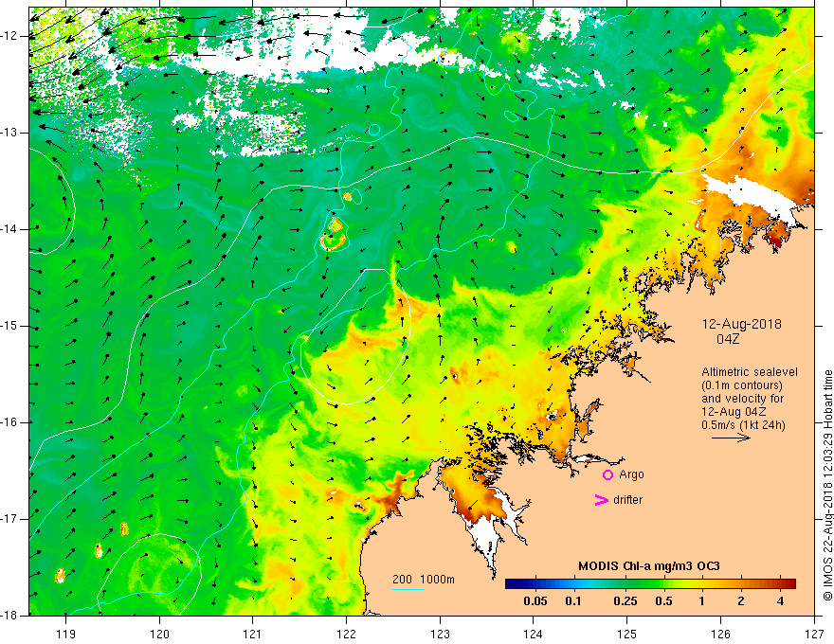Click the magenta drifter arrow legend marker
Image resolution: width=834 pixels, height=644 pixels.
coord(601,500)
